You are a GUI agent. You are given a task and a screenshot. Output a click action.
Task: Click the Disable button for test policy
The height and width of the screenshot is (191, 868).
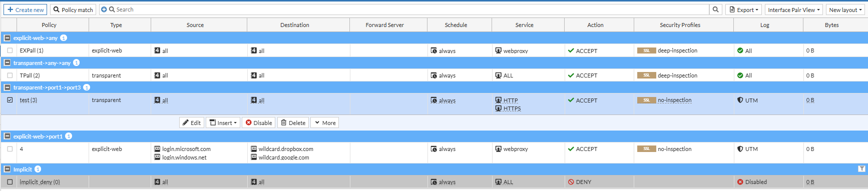click(x=259, y=122)
